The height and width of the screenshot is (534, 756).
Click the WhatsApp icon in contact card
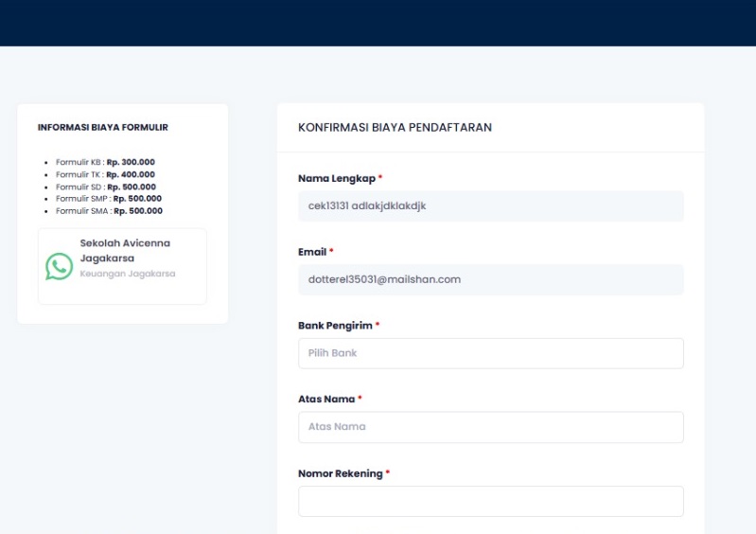[59, 266]
